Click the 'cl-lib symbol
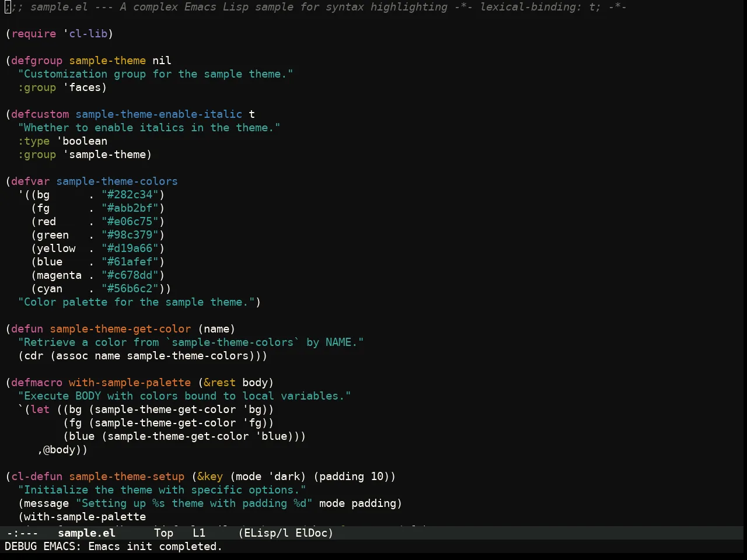 tap(85, 34)
